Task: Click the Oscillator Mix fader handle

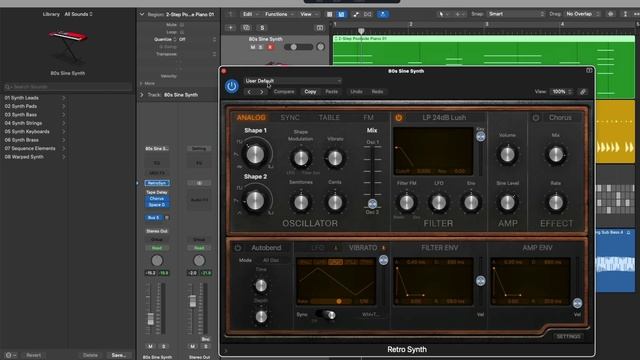Action: (x=372, y=204)
